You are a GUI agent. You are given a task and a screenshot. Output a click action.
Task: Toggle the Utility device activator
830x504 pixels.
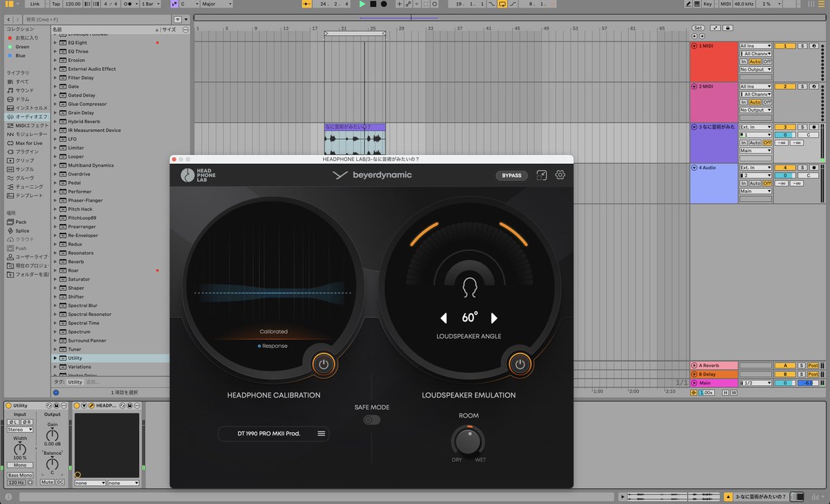[8, 405]
